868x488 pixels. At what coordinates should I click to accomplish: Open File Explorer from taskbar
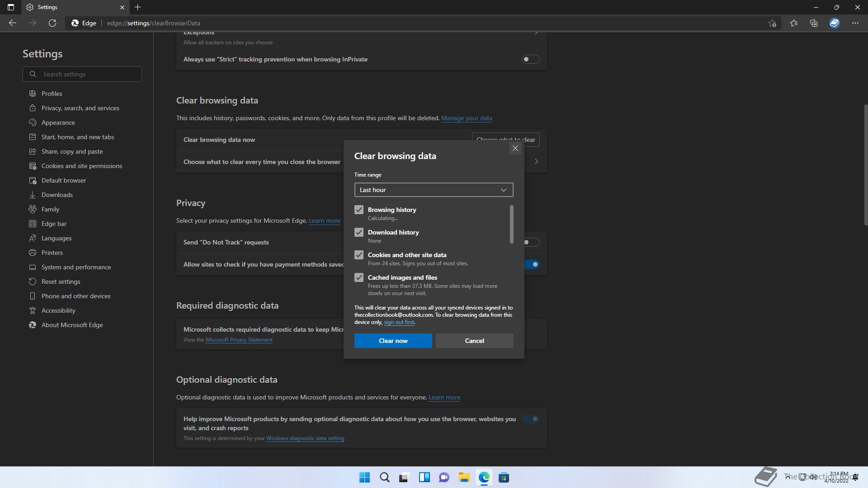click(464, 477)
